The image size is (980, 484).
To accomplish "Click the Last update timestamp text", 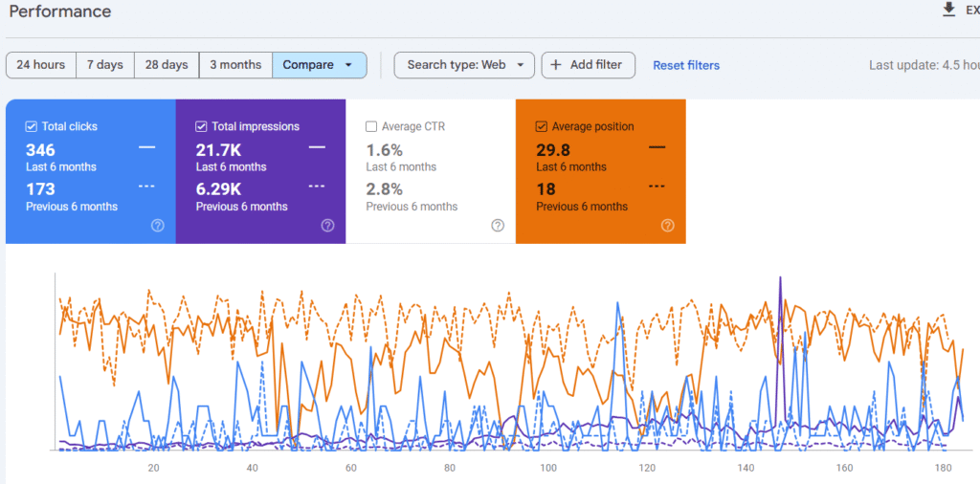I will coord(924,65).
